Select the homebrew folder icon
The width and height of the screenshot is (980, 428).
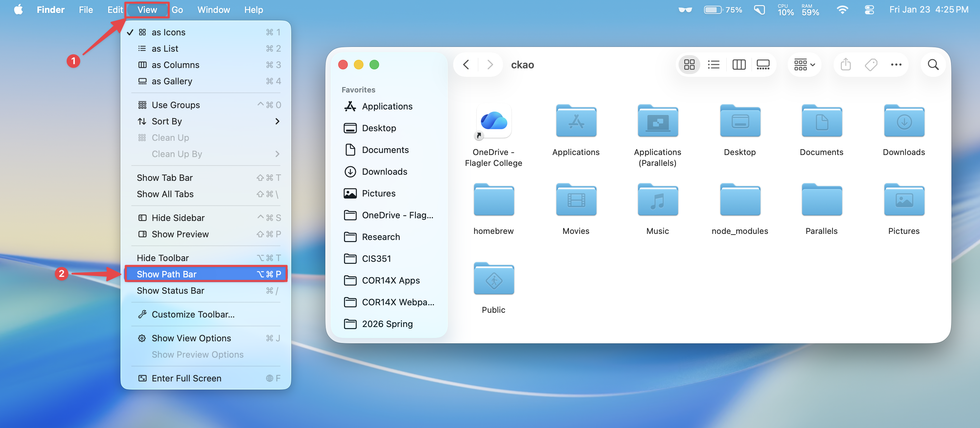point(493,200)
